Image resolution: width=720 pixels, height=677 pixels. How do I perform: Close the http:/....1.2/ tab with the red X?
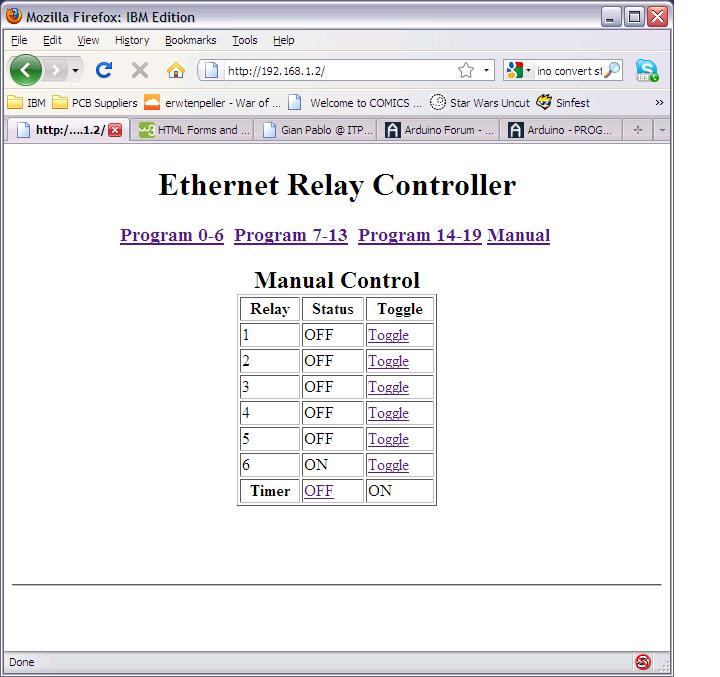point(115,130)
